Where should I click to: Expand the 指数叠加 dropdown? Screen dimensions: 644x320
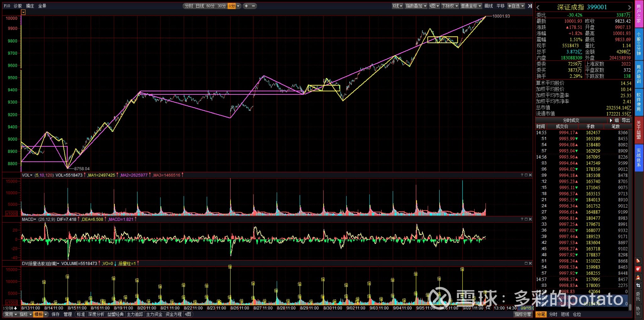pos(416,6)
